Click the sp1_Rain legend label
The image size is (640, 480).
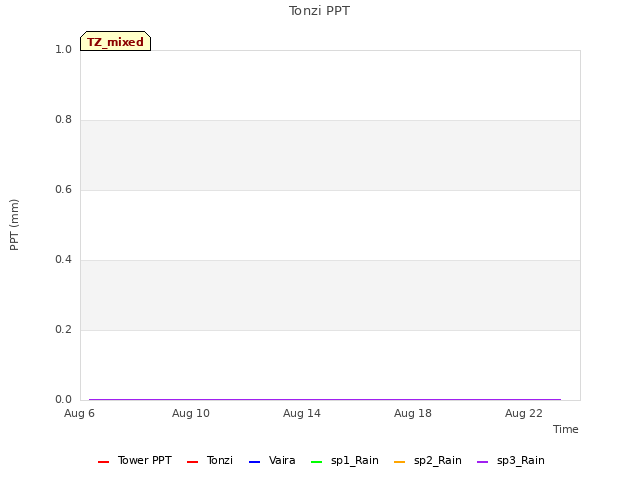pos(355,460)
